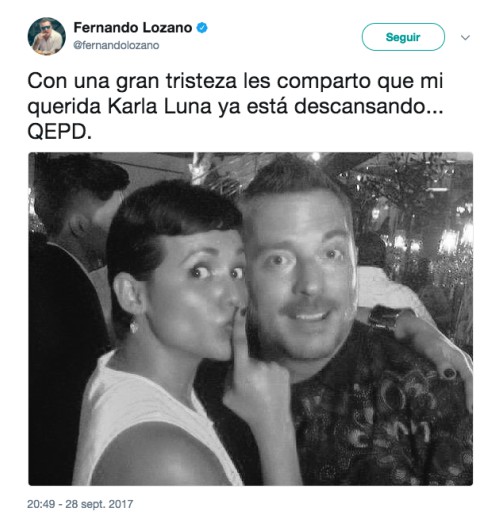Open the Fernando Lozano display name

point(133,28)
